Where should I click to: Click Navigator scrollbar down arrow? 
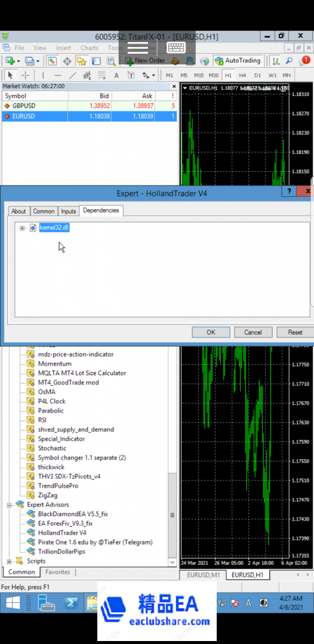click(x=173, y=562)
